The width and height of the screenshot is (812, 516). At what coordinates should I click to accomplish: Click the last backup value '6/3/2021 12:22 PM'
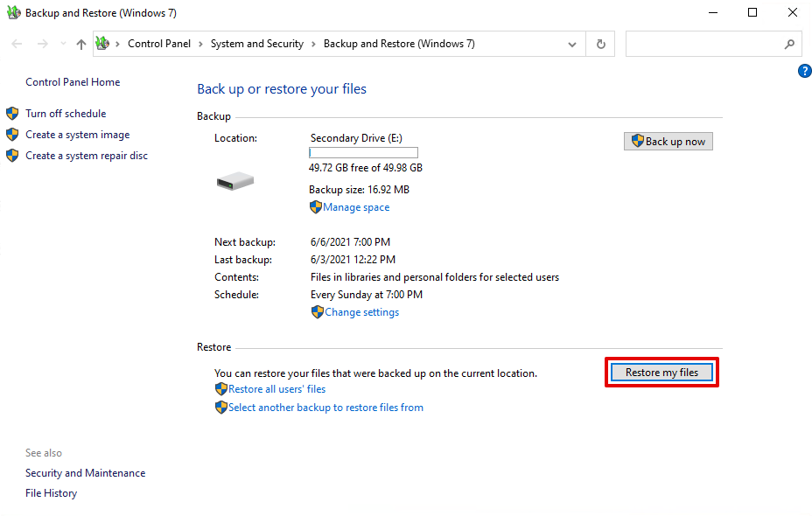pyautogui.click(x=353, y=259)
